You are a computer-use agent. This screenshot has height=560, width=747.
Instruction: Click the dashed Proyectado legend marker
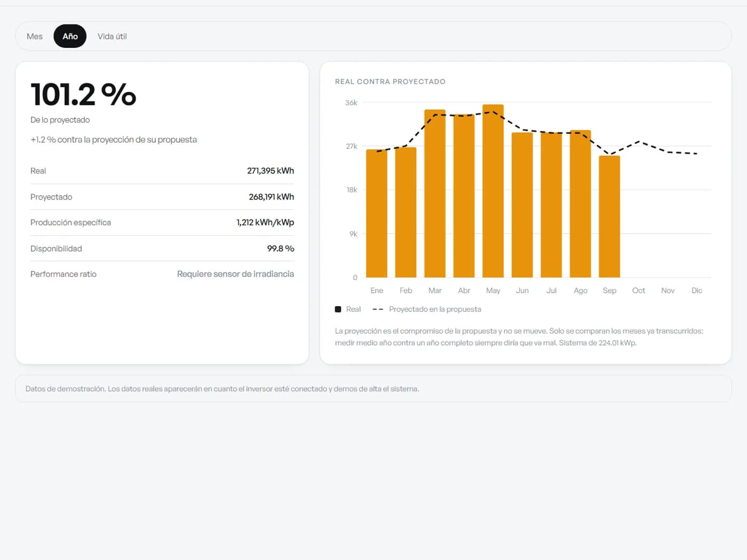[378, 309]
